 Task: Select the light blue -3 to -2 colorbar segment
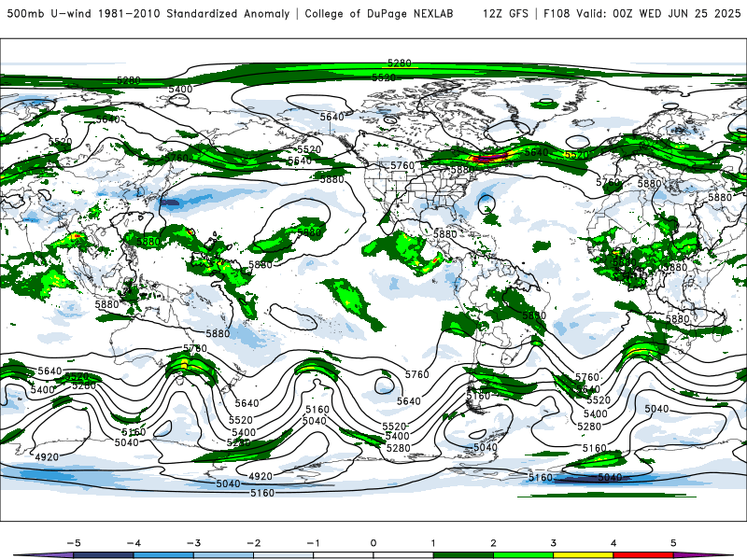pos(223,555)
